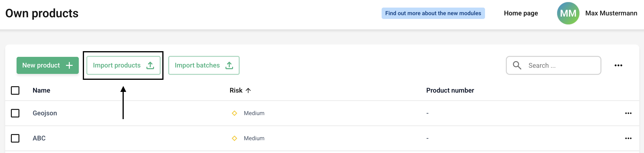Open the Geojson product
The height and width of the screenshot is (153, 644).
tap(45, 113)
